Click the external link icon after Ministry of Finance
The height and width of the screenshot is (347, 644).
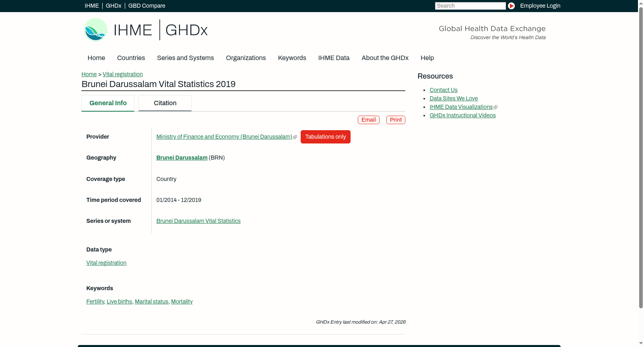(295, 137)
